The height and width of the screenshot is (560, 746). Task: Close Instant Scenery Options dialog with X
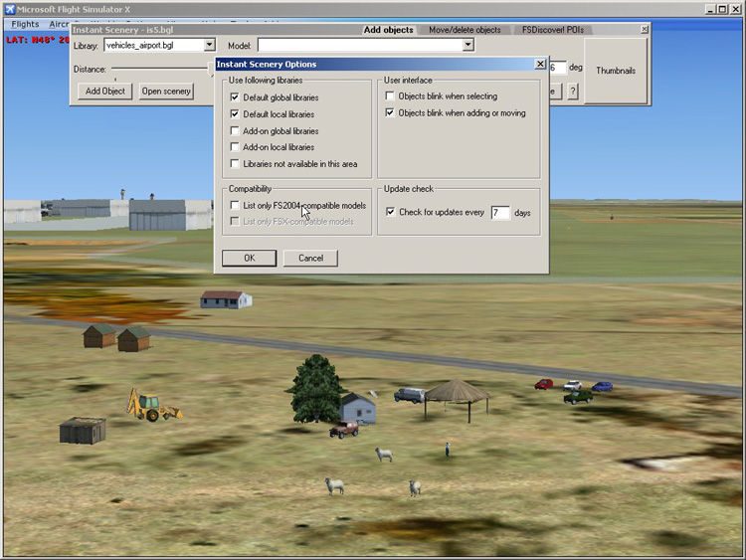tap(540, 64)
